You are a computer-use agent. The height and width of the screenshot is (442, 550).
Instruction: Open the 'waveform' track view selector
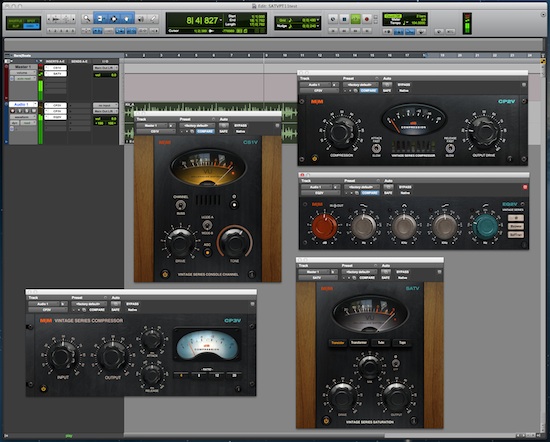(x=23, y=117)
